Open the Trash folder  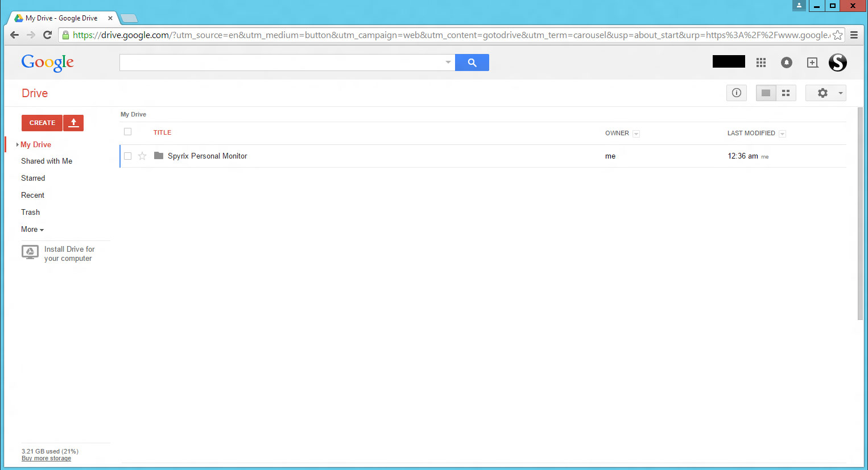coord(31,212)
